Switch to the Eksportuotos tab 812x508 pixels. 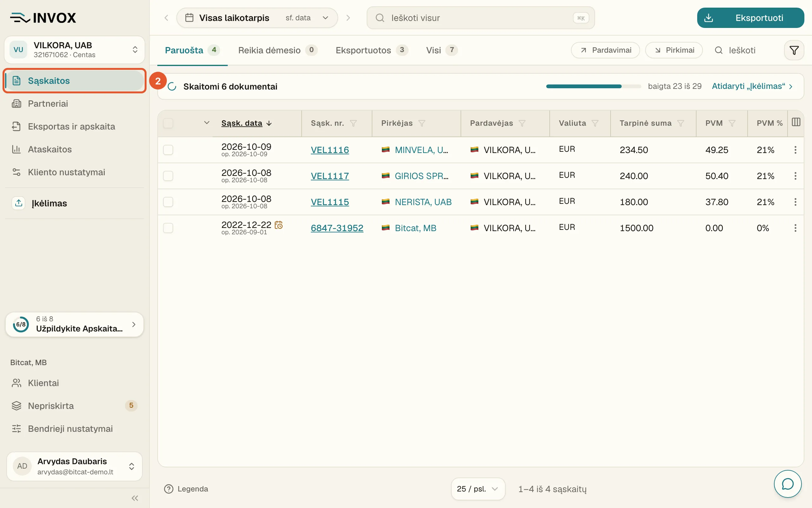coord(372,50)
